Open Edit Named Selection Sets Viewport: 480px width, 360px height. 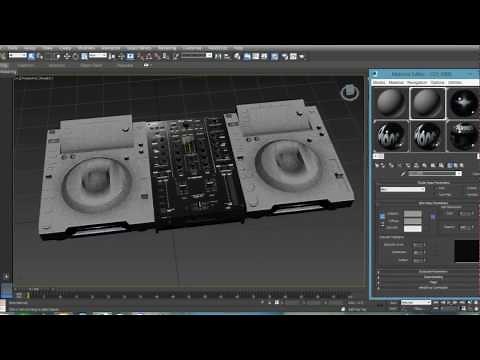[176, 56]
